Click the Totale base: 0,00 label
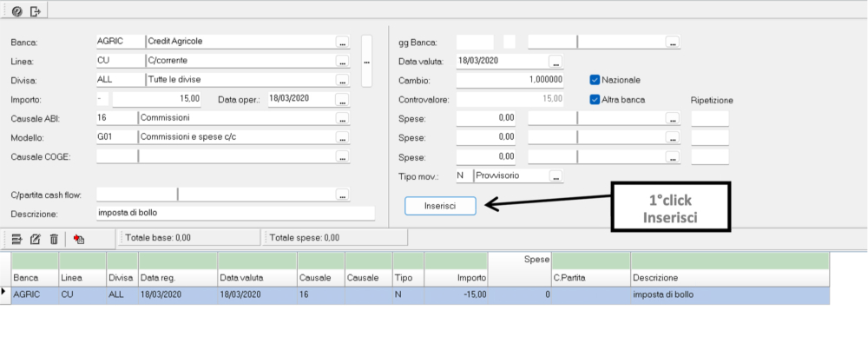This screenshot has height=337, width=868. click(x=158, y=238)
